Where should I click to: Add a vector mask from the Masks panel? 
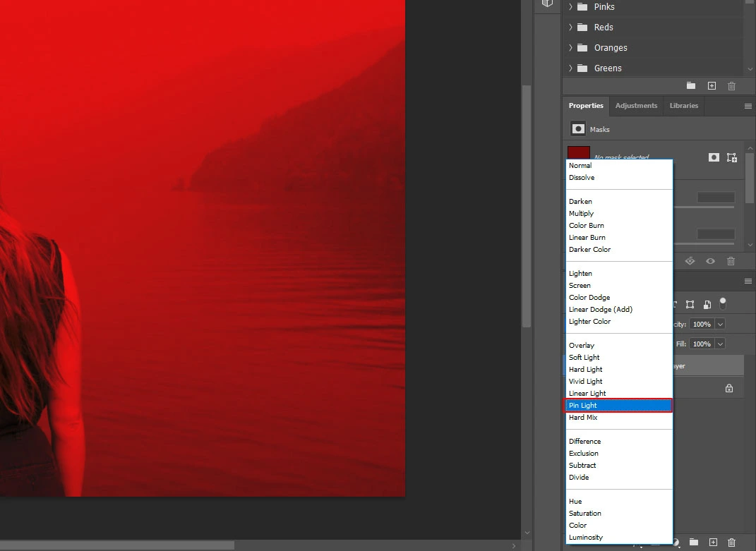(x=732, y=157)
